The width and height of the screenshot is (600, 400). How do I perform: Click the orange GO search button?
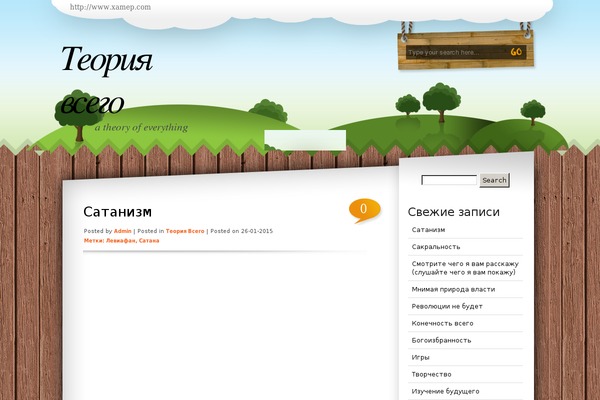tap(516, 52)
